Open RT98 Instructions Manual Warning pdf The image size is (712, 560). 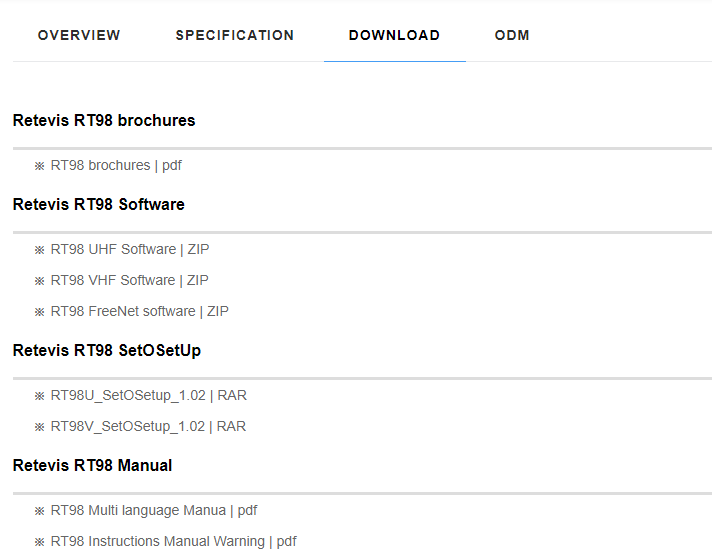[173, 541]
